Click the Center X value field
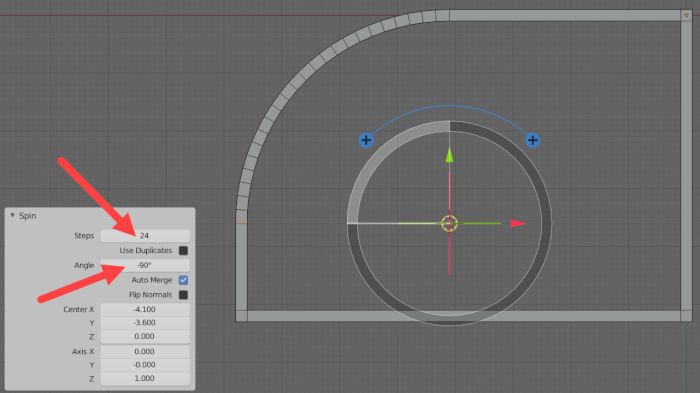 [145, 309]
